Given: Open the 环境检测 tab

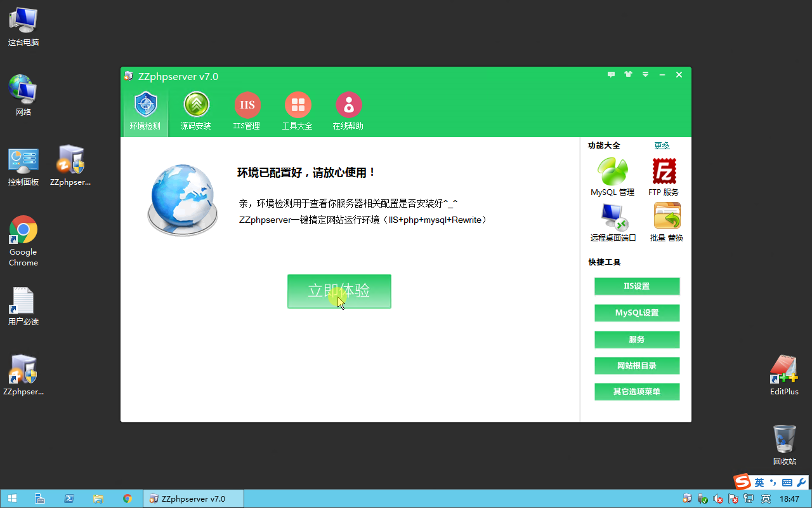Looking at the screenshot, I should pyautogui.click(x=145, y=112).
